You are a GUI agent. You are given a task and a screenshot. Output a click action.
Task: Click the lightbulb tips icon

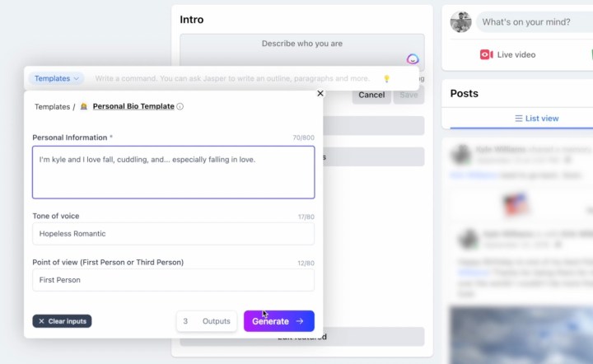point(386,79)
